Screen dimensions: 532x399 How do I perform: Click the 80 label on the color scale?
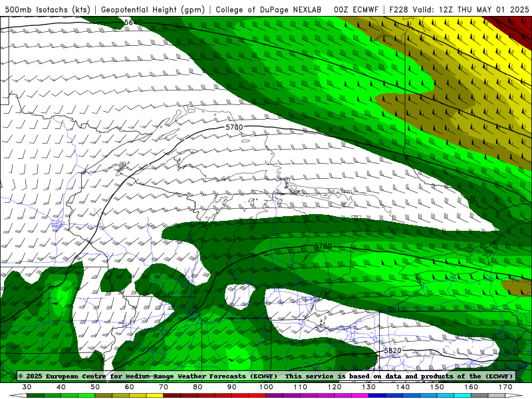tap(198, 387)
